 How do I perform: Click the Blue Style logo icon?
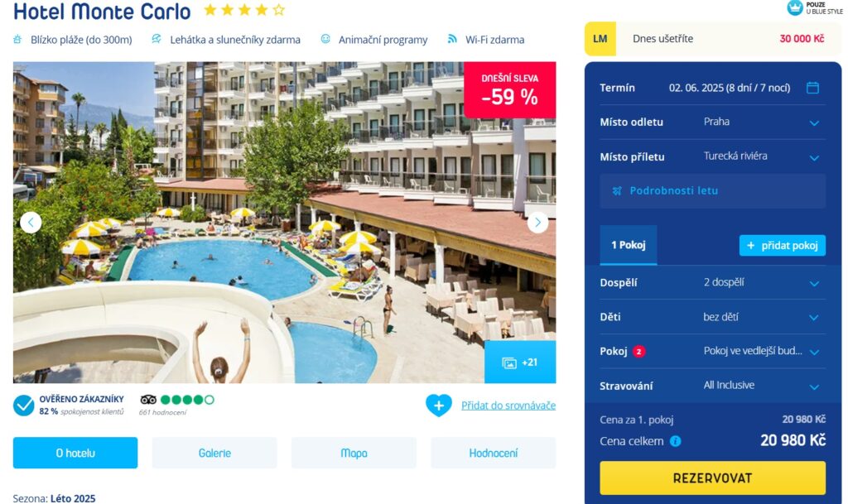click(x=794, y=7)
